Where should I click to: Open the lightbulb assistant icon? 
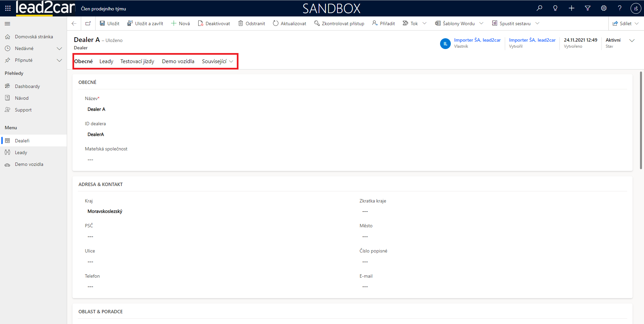pyautogui.click(x=555, y=8)
